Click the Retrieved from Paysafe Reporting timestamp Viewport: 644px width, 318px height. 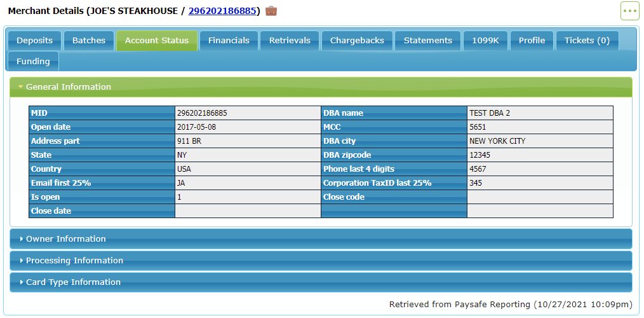[x=511, y=305]
